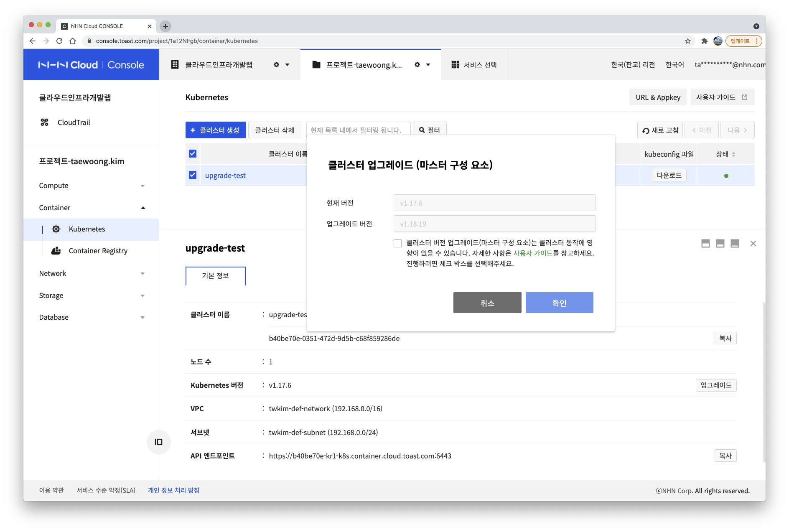Bookmark this page with the star icon
Screen dimensions: 789x532
coord(688,41)
